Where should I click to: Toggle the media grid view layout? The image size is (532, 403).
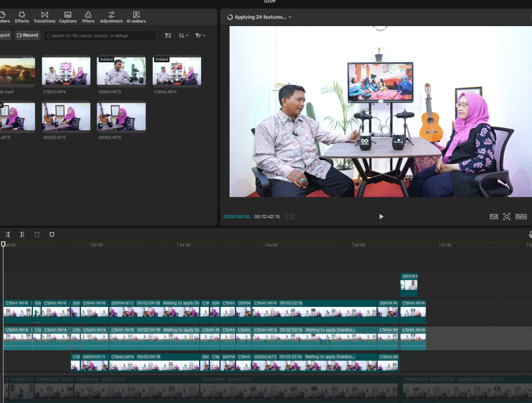(x=168, y=36)
